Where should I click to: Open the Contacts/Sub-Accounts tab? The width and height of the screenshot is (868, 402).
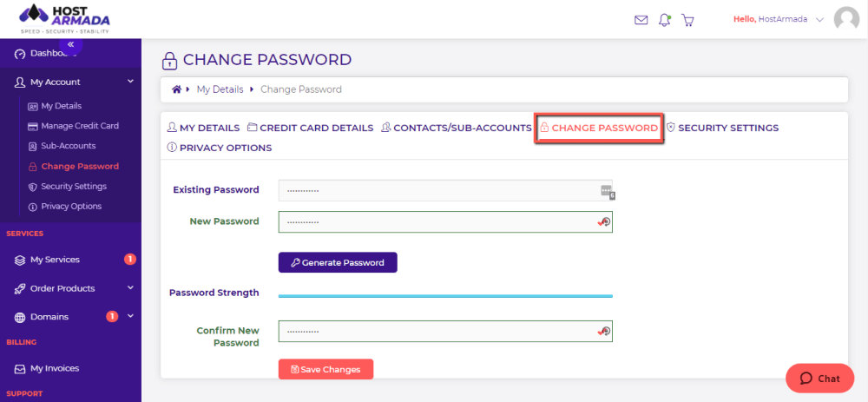click(x=457, y=128)
